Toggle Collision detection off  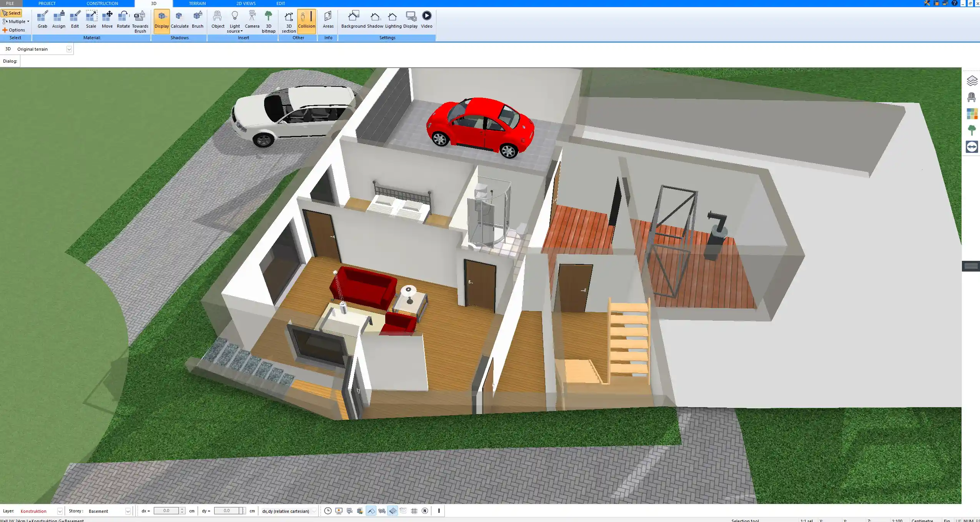[x=306, y=20]
